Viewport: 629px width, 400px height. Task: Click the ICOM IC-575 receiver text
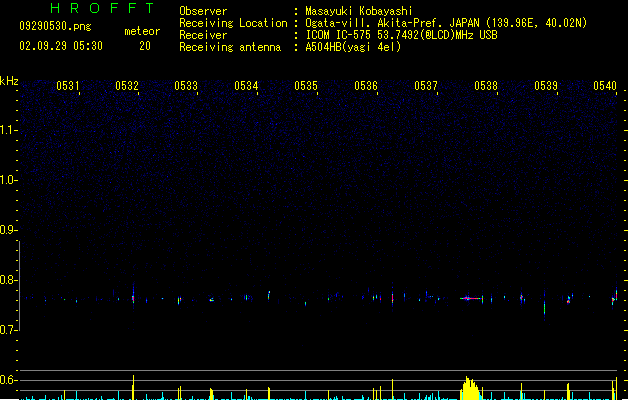pyautogui.click(x=402, y=35)
